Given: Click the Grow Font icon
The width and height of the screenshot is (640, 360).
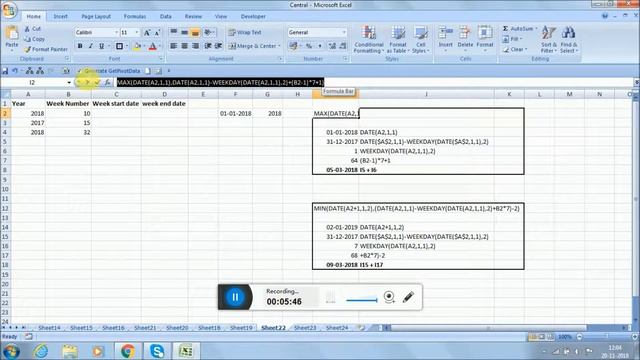Looking at the screenshot, I should click(x=147, y=33).
